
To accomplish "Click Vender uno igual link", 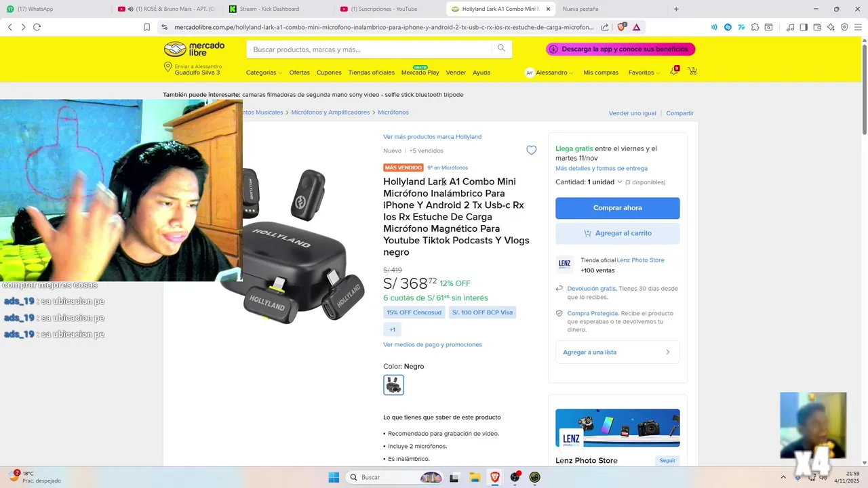I will tap(632, 113).
